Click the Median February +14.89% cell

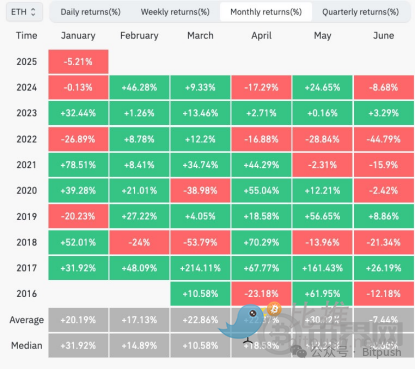tap(139, 346)
